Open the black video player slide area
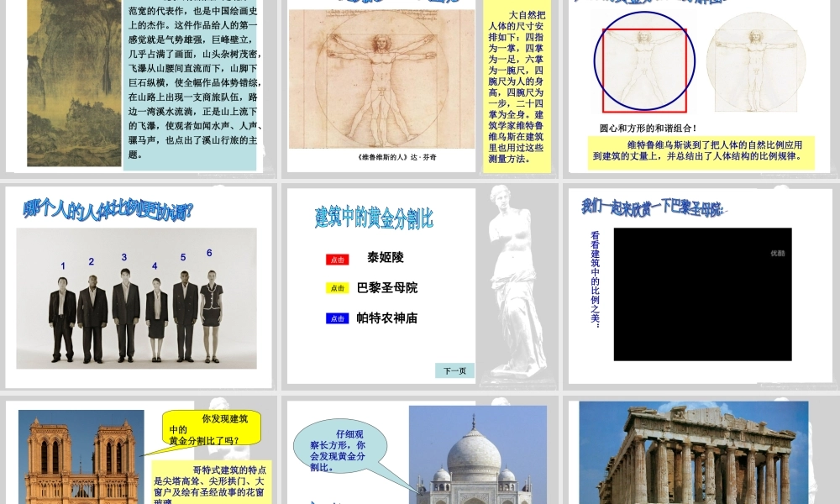The height and width of the screenshot is (504, 840). pyautogui.click(x=702, y=294)
